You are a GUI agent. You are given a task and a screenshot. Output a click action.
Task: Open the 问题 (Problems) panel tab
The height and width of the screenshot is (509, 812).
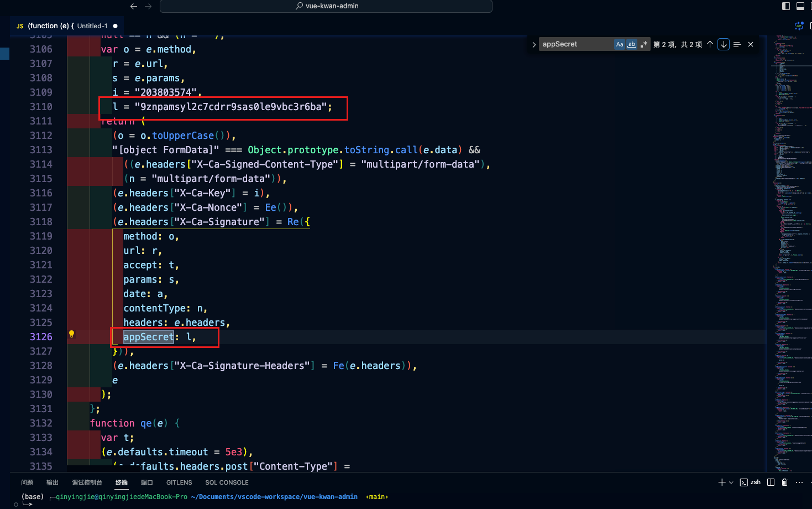[x=27, y=482]
